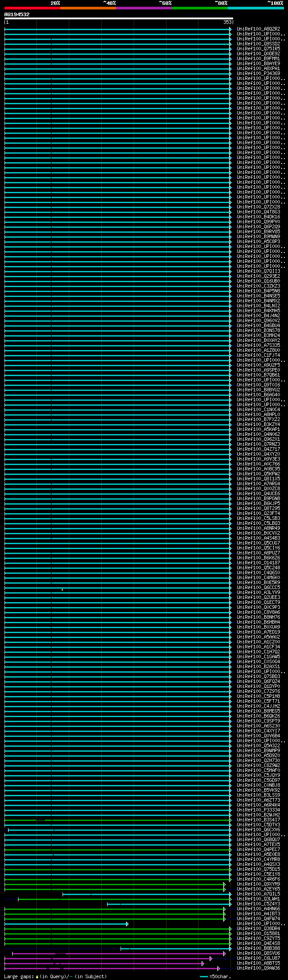Click hit label UniRef100_Q9SSD2
The width and height of the screenshot is (288, 980).
tap(258, 44)
